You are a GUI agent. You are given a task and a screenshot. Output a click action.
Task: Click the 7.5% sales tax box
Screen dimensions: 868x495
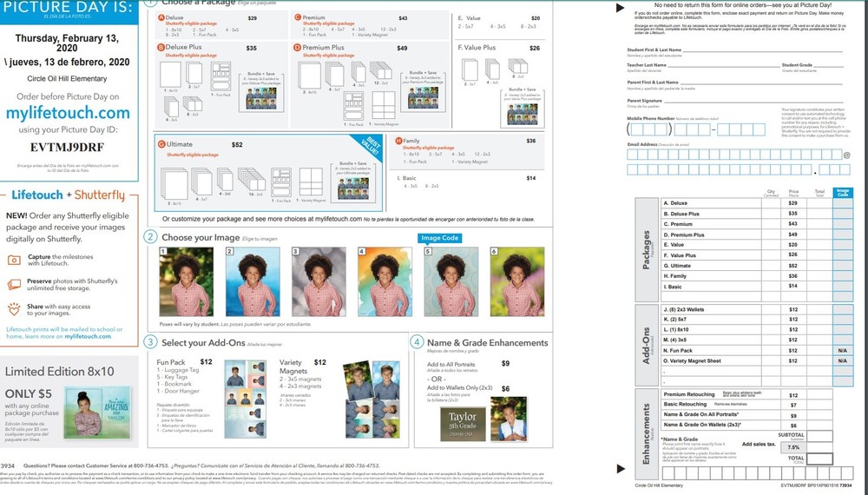click(793, 447)
